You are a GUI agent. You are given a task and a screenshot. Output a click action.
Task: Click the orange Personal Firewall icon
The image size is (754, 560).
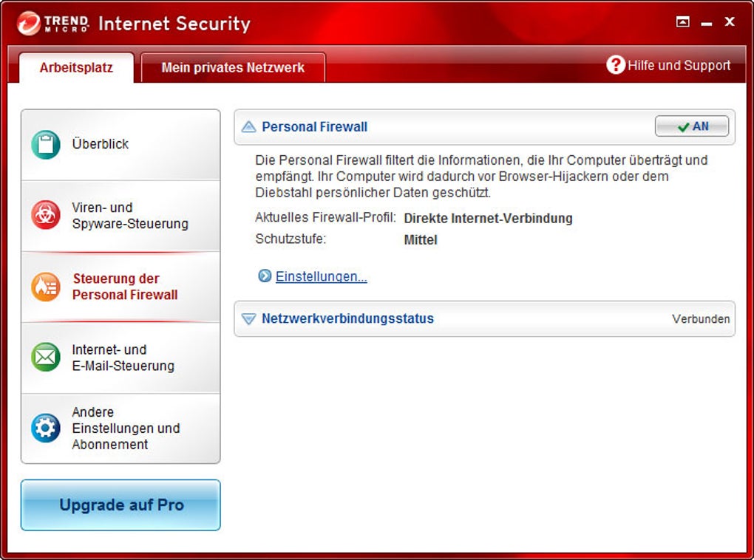tap(46, 287)
